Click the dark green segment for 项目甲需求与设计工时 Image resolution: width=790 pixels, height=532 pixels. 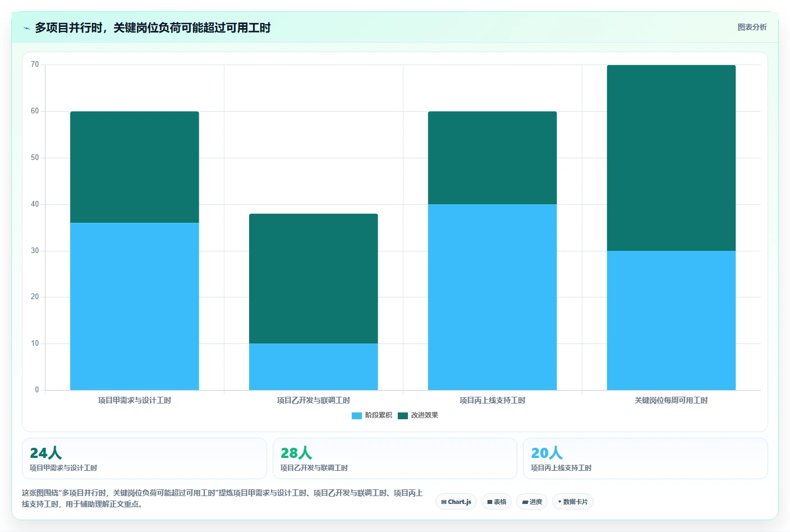pyautogui.click(x=135, y=167)
